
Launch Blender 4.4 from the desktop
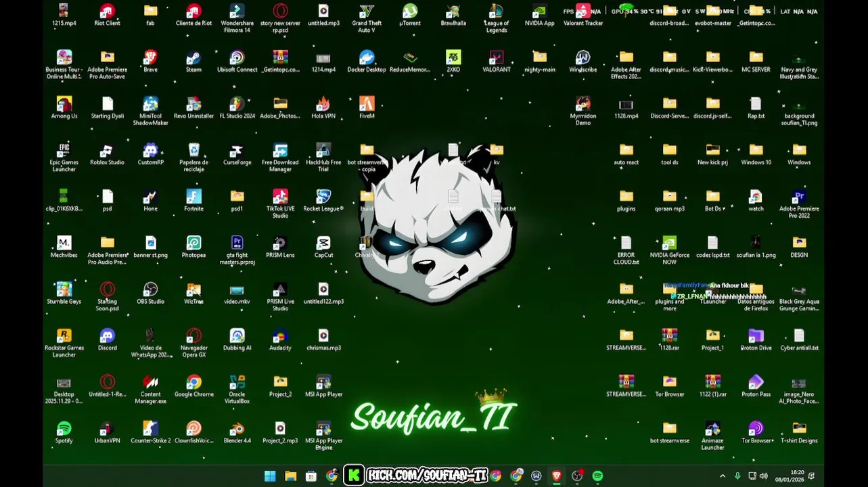pos(237,432)
